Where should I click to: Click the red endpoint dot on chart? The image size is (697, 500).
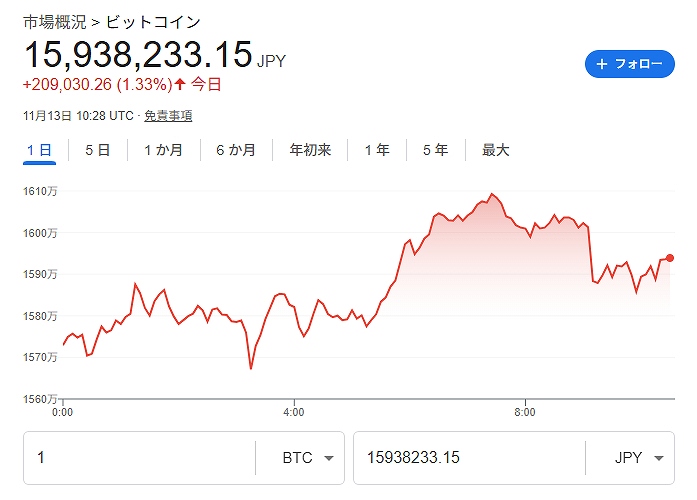(x=670, y=258)
